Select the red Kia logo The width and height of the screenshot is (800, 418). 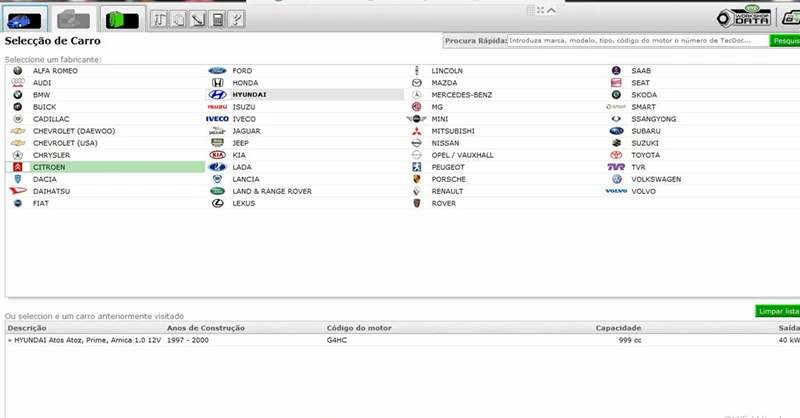coord(217,155)
